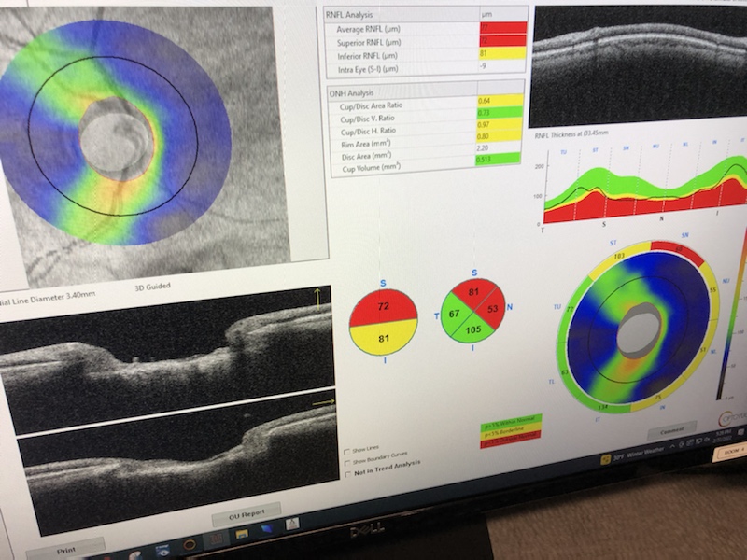The width and height of the screenshot is (747, 560).
Task: Click the superior quadrant value 81
Action: click(473, 291)
